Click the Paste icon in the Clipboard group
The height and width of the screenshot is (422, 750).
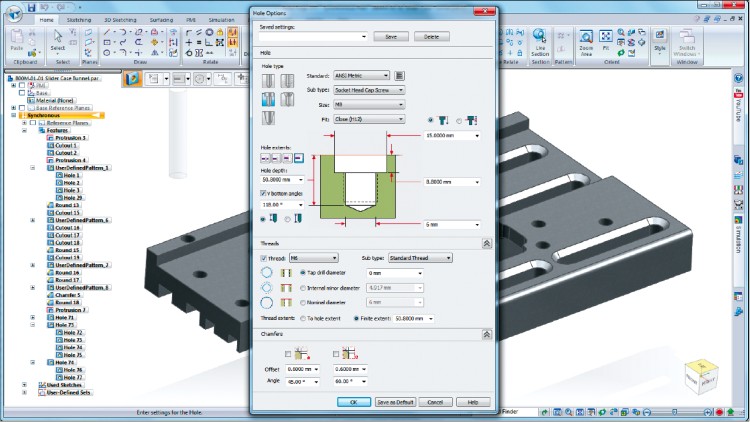pos(17,41)
